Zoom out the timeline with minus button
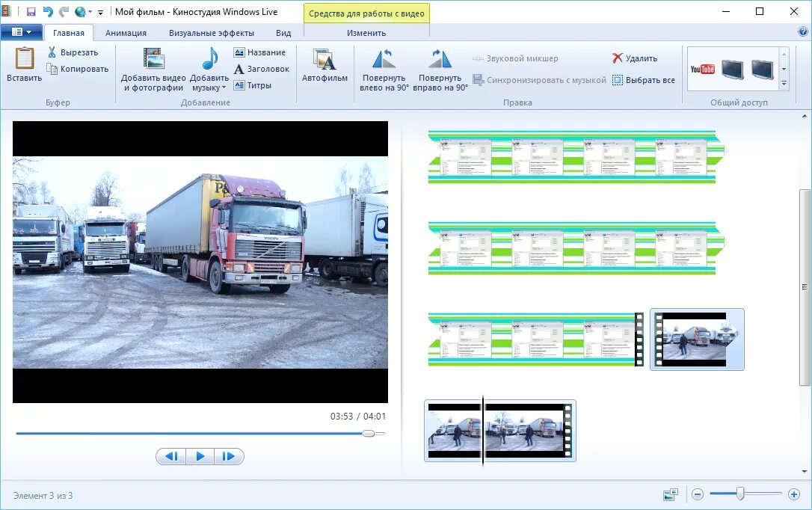This screenshot has height=510, width=812. 698,494
